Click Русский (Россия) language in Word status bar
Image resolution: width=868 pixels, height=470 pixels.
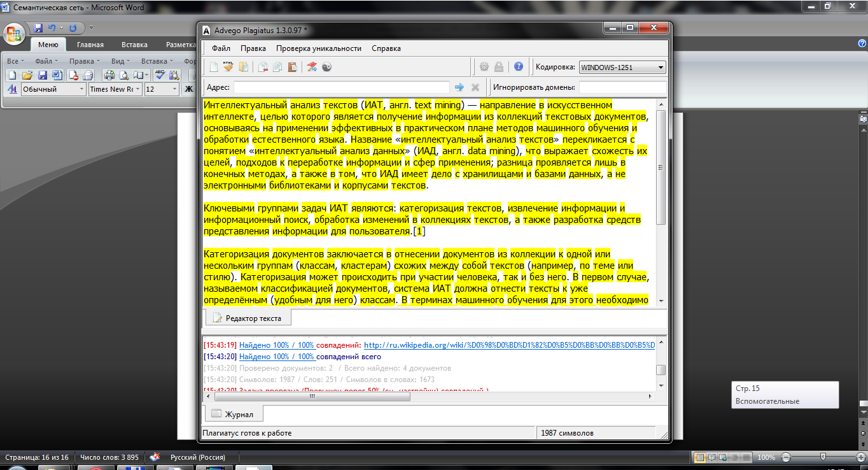coord(197,457)
